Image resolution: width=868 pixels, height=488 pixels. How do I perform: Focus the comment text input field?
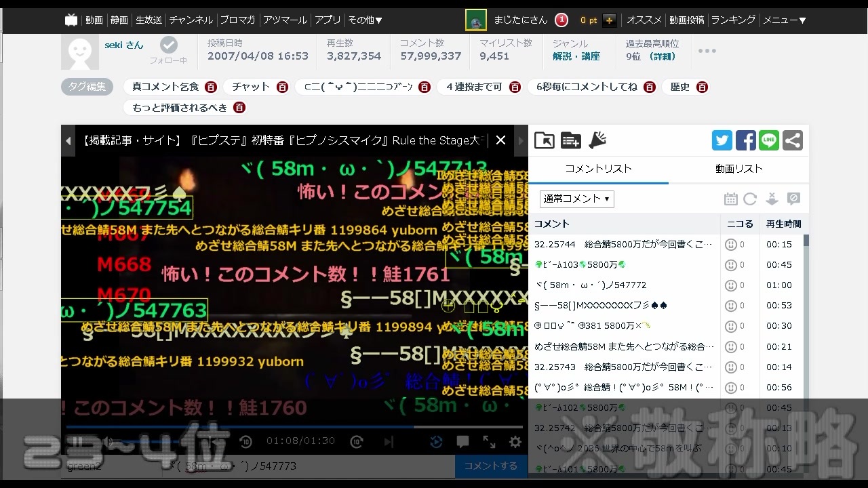pyautogui.click(x=308, y=466)
